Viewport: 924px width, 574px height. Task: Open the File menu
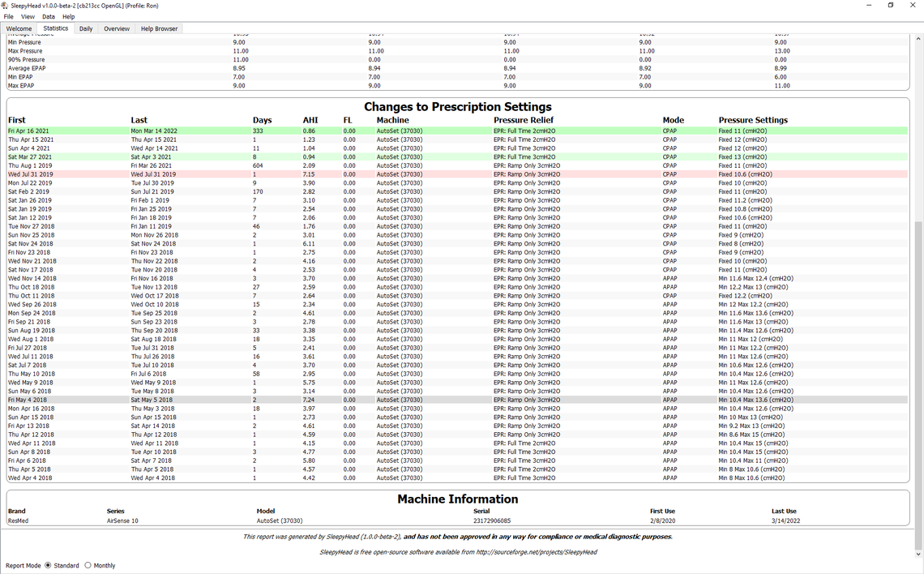point(8,16)
